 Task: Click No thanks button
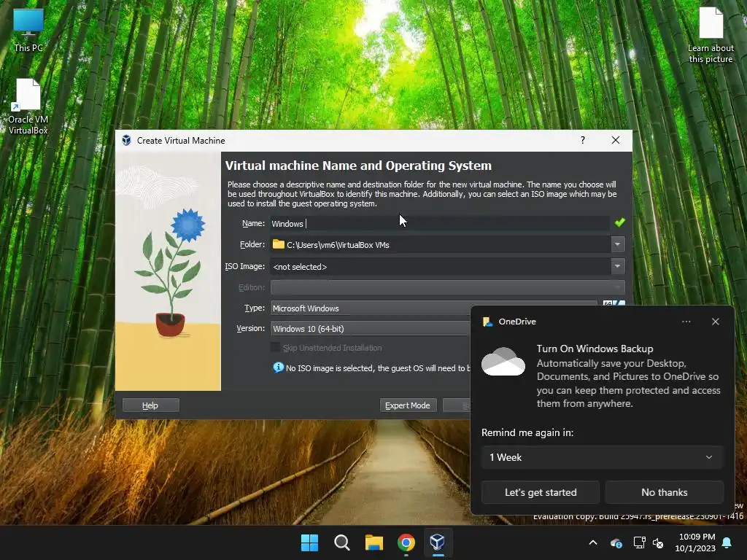point(664,492)
